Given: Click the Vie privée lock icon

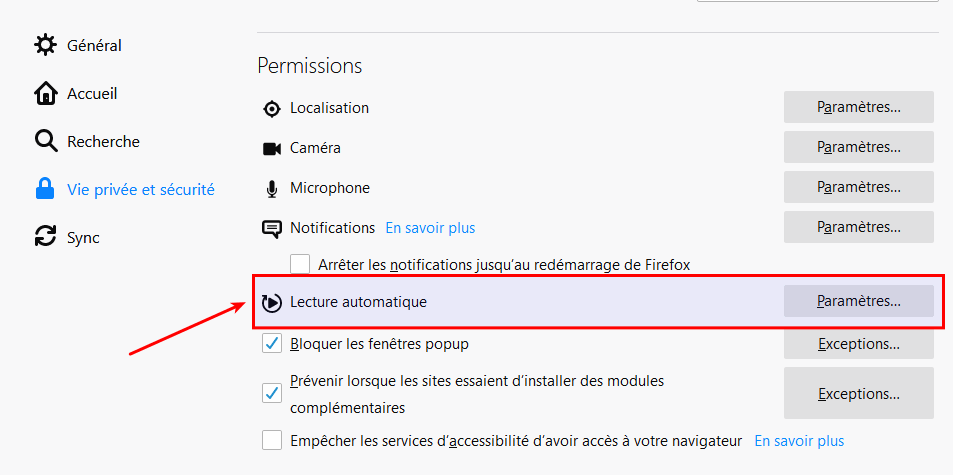Looking at the screenshot, I should 45,189.
